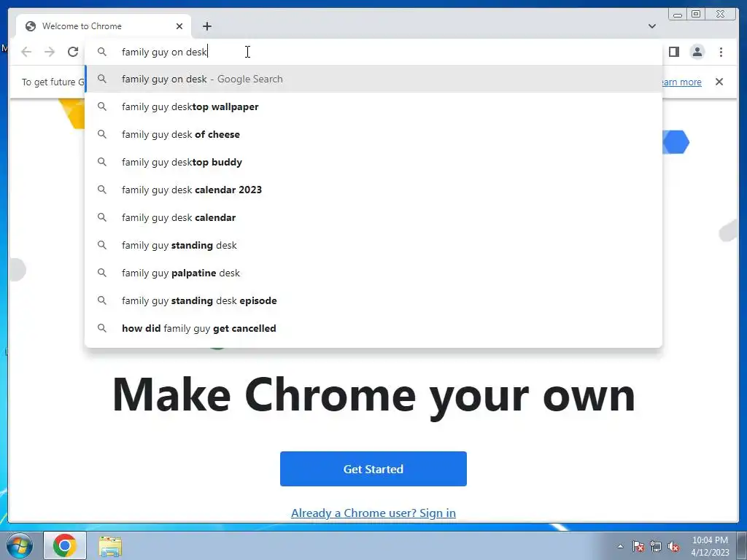The image size is (747, 560).
Task: Open Windows Explorer from the taskbar
Action: pos(110,545)
